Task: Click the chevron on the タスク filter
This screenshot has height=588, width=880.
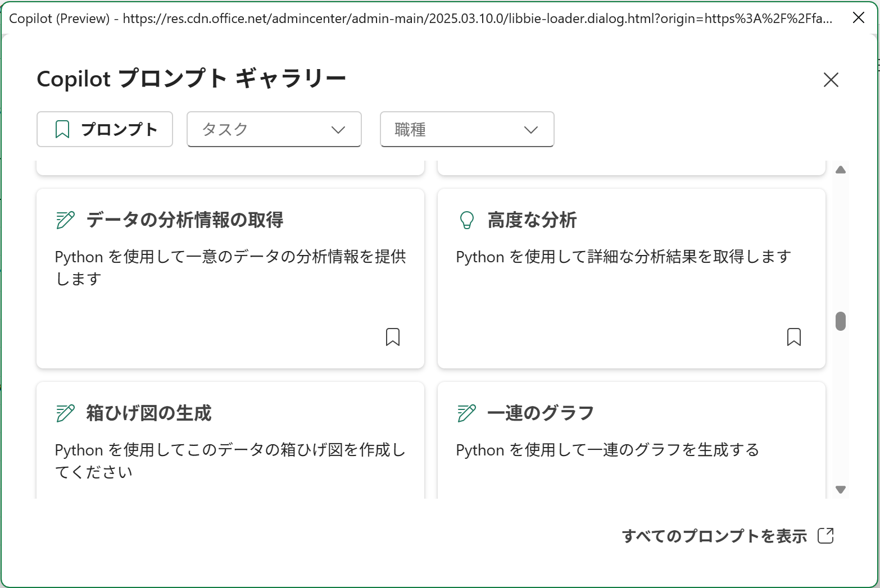Action: tap(338, 129)
